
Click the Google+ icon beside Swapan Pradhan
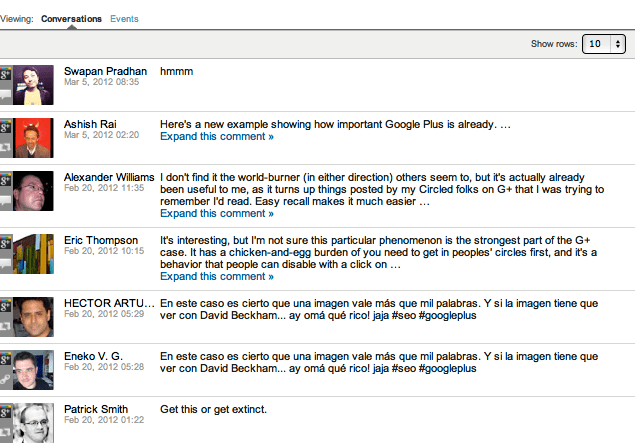point(6,74)
